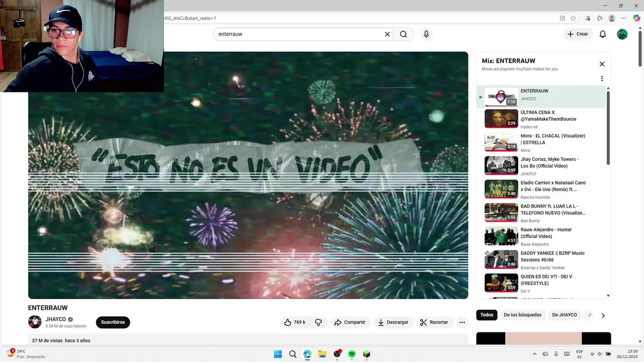Click the 5.54 M de suscriptores text
This screenshot has height=362, width=644.
(66, 326)
